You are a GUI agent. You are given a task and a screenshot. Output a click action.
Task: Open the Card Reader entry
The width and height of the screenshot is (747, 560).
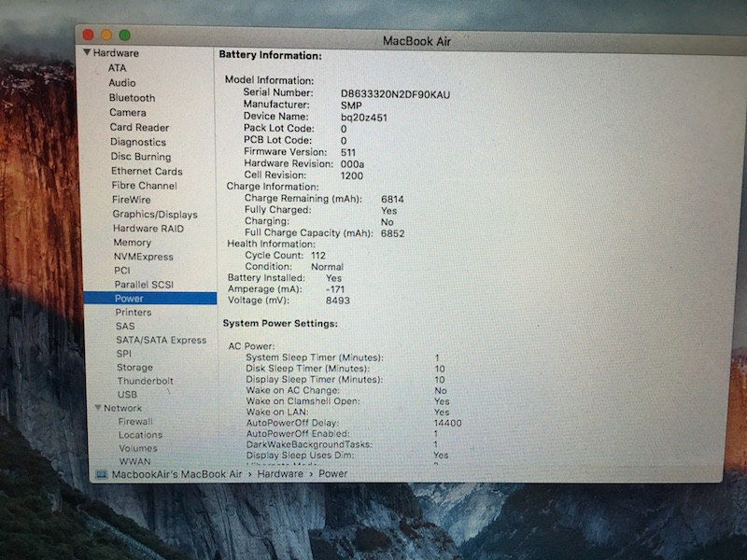click(x=139, y=127)
